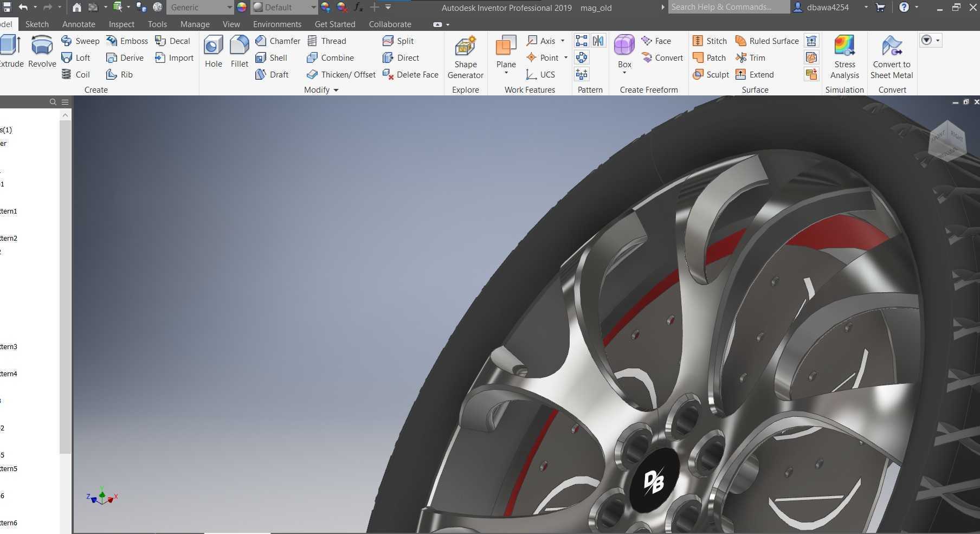
Task: Switch to the Inspect tab
Action: 121,24
